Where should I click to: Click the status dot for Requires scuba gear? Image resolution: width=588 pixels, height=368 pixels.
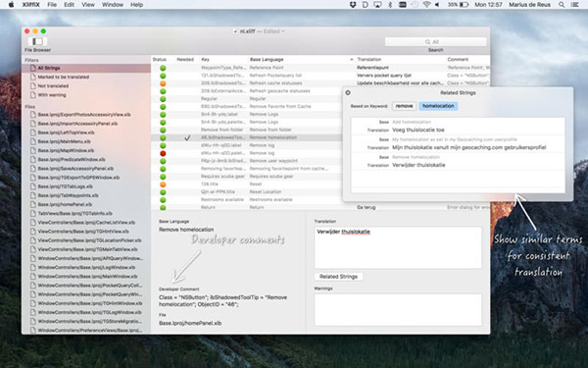(163, 177)
